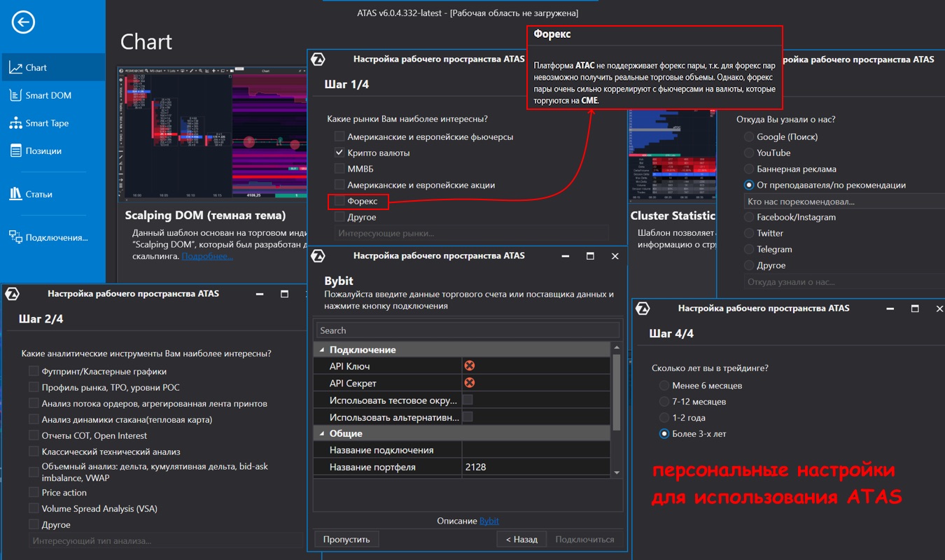Select Telegram radio button
The width and height of the screenshot is (945, 560).
click(749, 249)
